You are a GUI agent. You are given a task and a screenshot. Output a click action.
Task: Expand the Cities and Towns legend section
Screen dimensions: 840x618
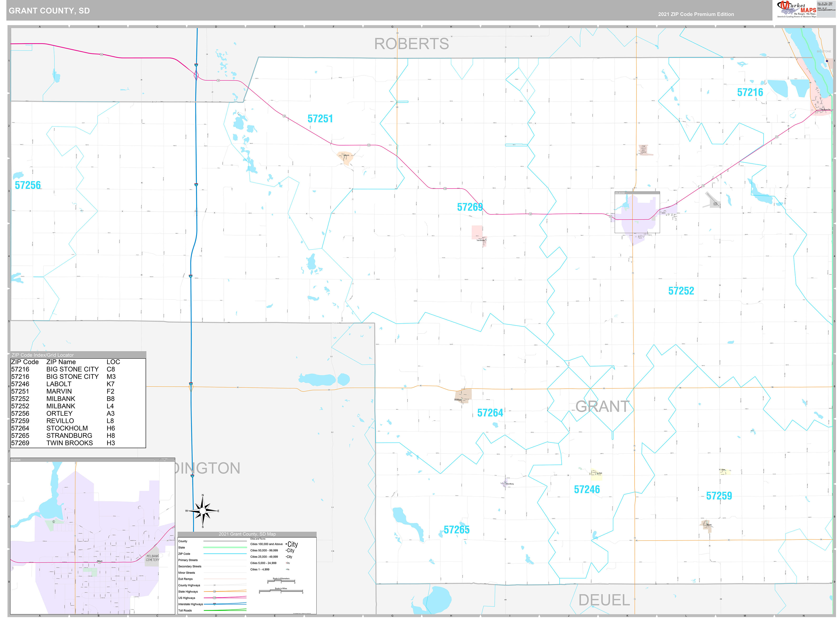click(x=258, y=539)
